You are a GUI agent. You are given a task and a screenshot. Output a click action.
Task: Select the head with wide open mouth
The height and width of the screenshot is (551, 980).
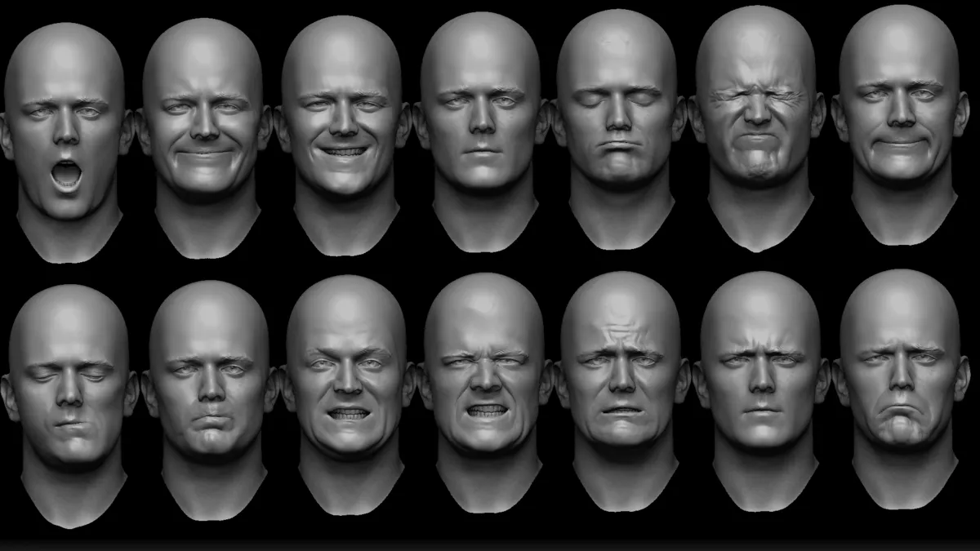67,143
